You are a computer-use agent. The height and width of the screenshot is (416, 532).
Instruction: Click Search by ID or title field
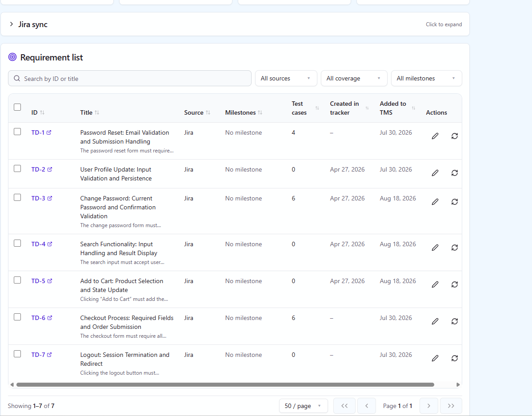(130, 78)
